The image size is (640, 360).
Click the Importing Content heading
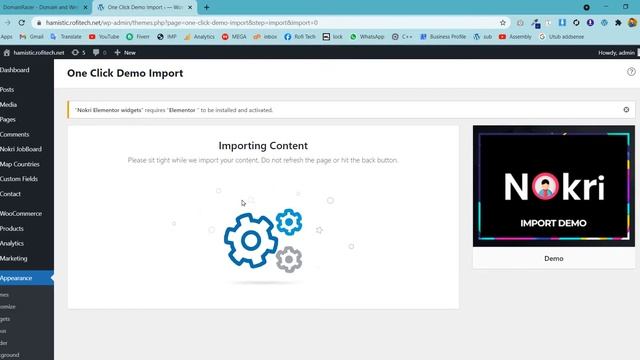click(x=263, y=146)
